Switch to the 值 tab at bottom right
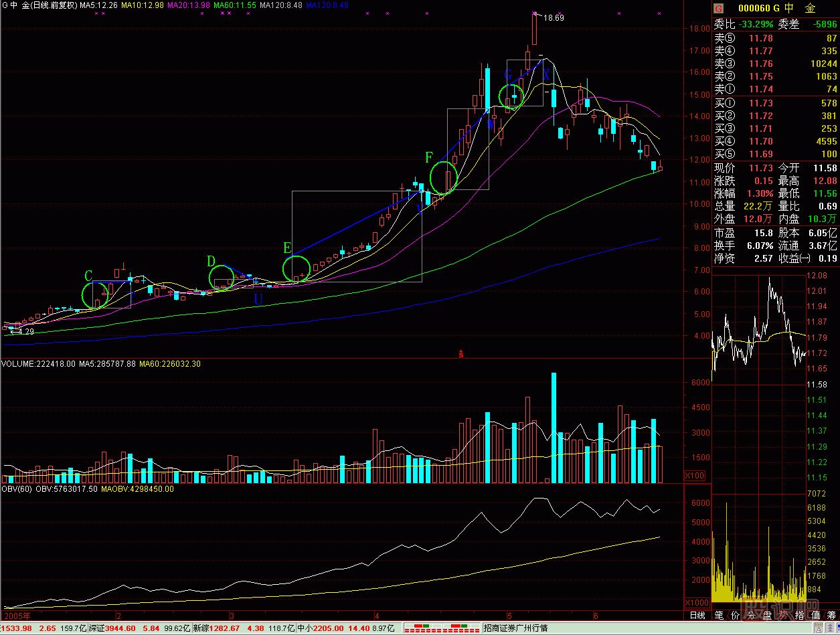Screen dimensions: 840x635 (815, 616)
